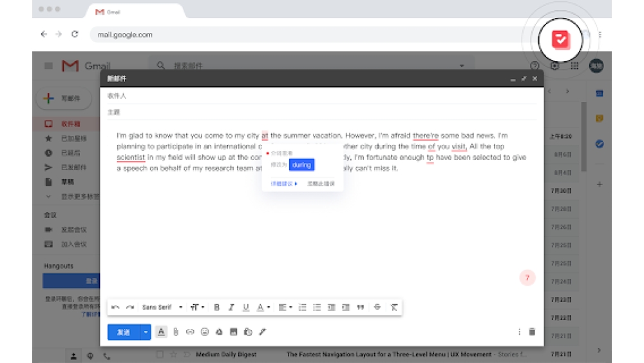
Task: Toggle bold formatting
Action: point(217,307)
